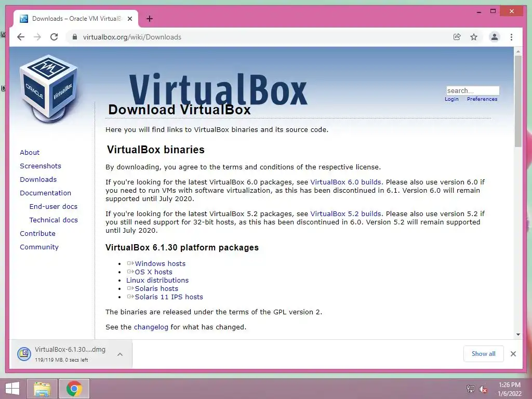Go to the About page
This screenshot has width=532, height=399.
[30, 152]
